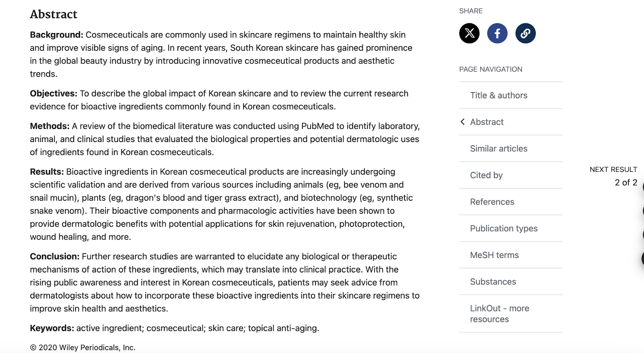Open LinkOut - more resources
The width and height of the screenshot is (644, 353).
(499, 314)
